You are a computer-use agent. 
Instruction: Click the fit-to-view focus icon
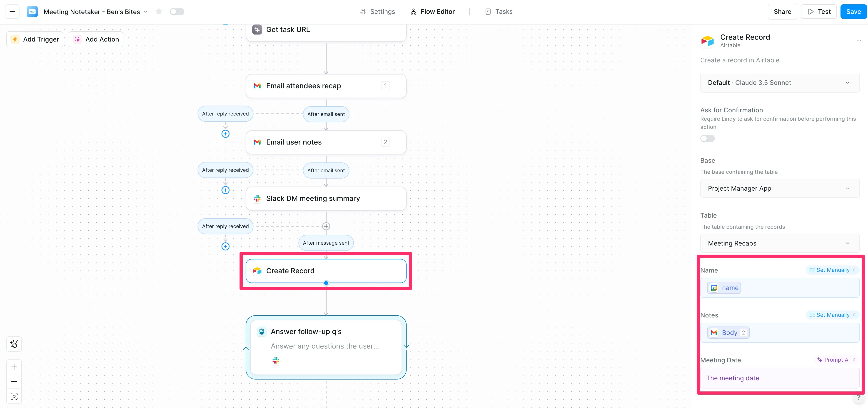(x=14, y=396)
